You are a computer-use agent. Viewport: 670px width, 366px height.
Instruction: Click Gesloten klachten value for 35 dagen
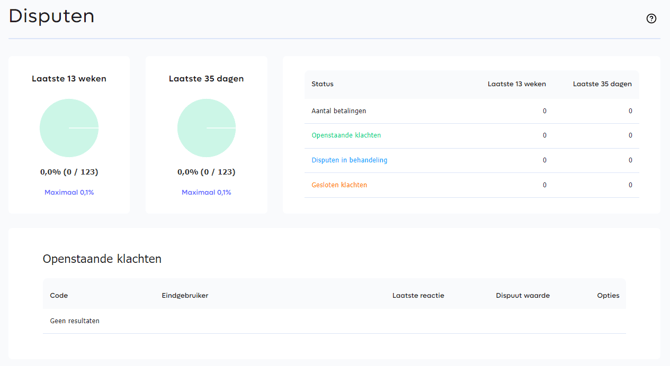(x=630, y=185)
